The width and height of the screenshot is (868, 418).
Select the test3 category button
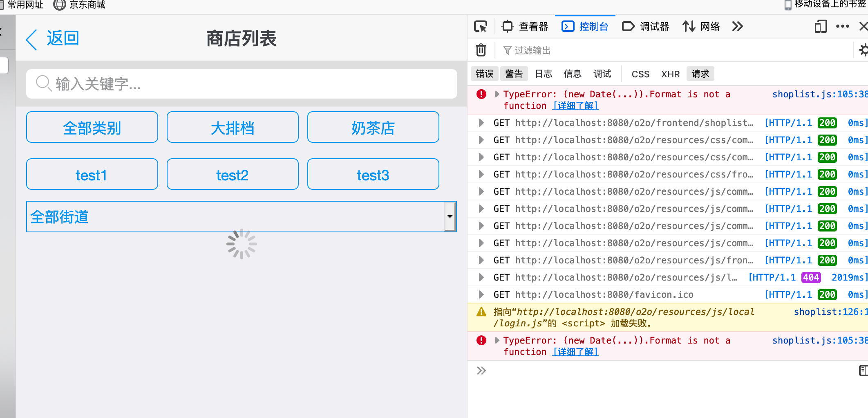373,174
